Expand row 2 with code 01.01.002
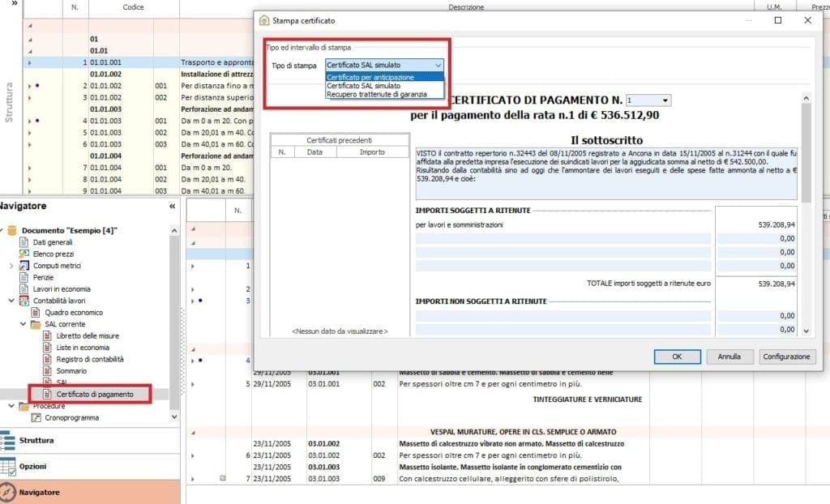Viewport: 830px width, 504px height. pos(30,86)
